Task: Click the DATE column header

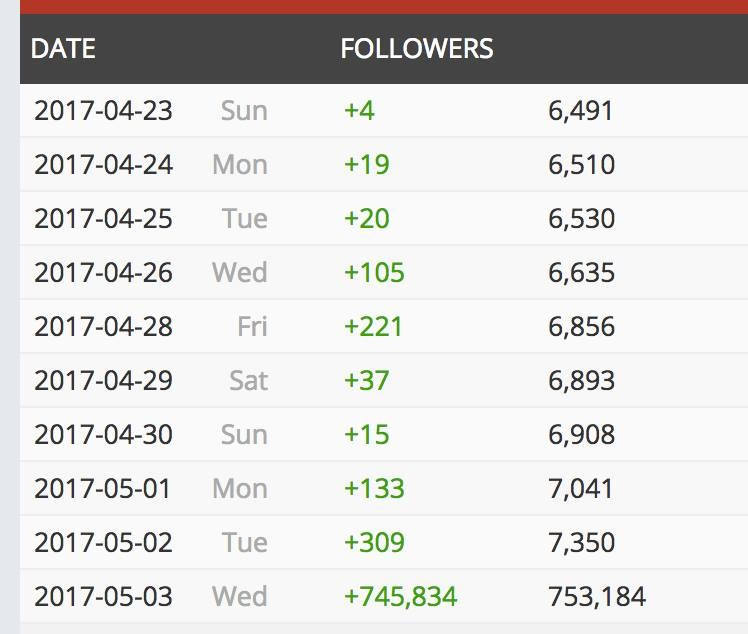Action: (x=63, y=48)
